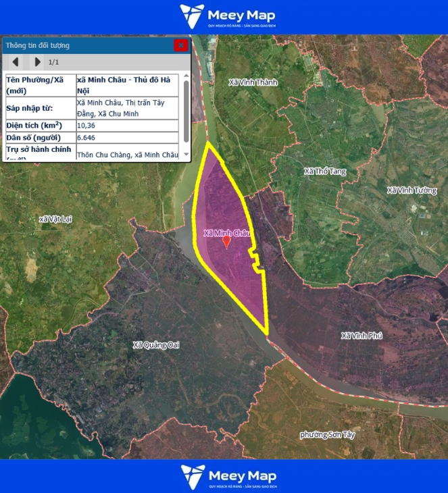Go to next object with right arrow

[36, 62]
